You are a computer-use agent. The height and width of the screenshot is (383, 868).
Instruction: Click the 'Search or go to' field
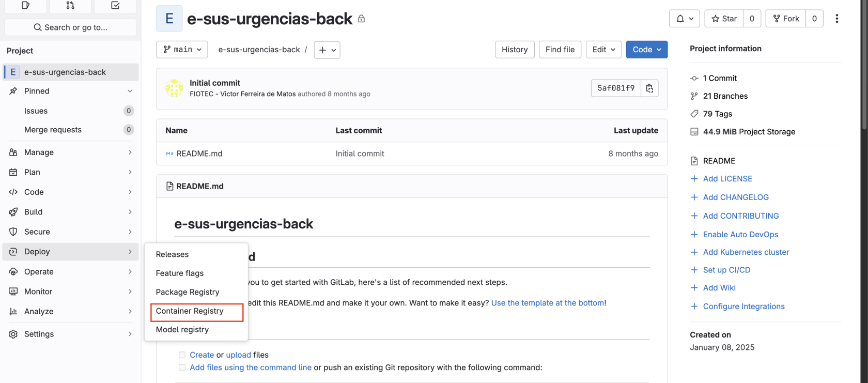pos(70,27)
